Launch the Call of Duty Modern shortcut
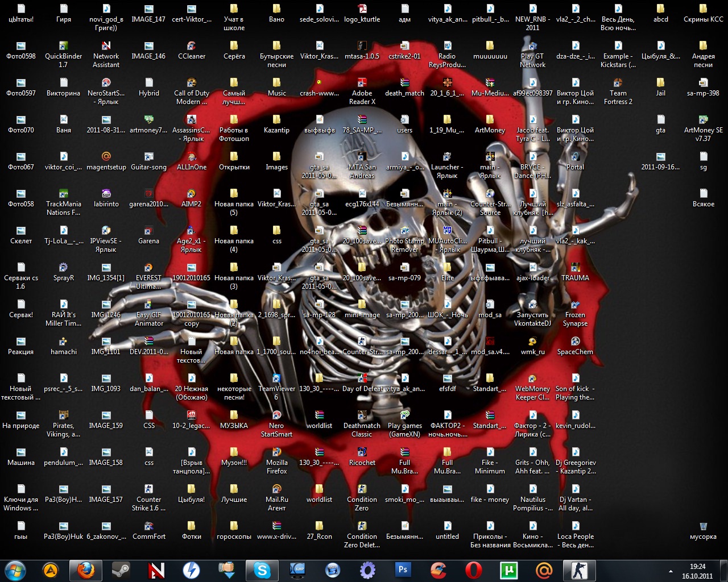728x582 pixels. (192, 92)
